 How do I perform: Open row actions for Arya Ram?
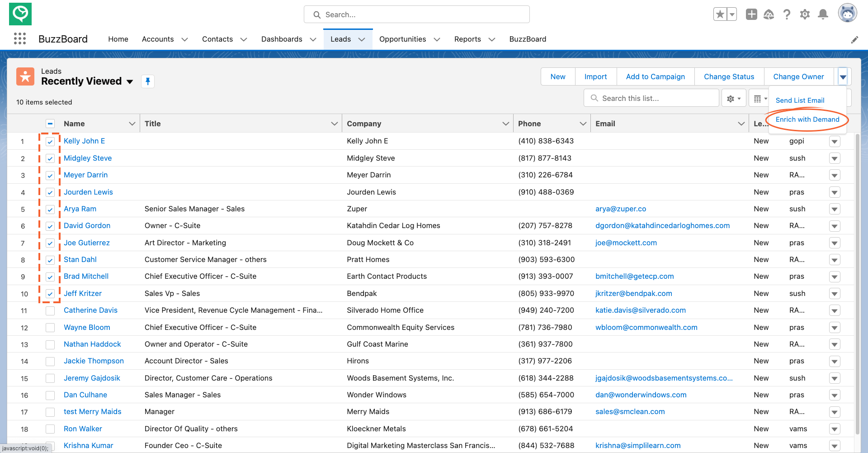835,209
